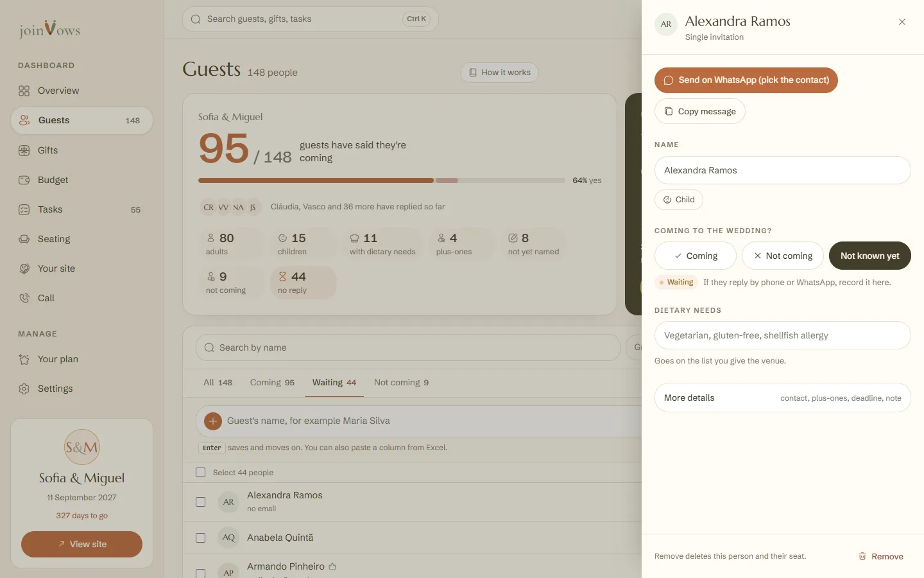
Task: Select the Tasks checklist icon
Action: tap(24, 209)
